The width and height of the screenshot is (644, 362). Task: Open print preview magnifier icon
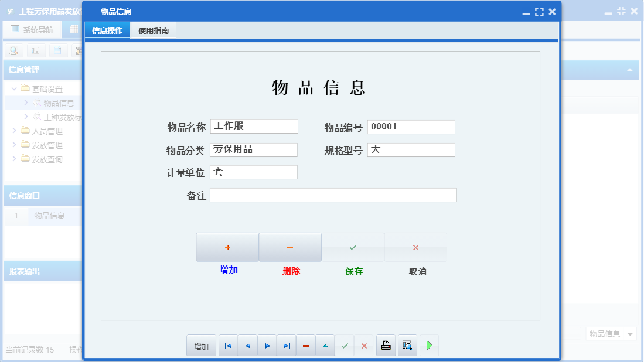pyautogui.click(x=407, y=346)
